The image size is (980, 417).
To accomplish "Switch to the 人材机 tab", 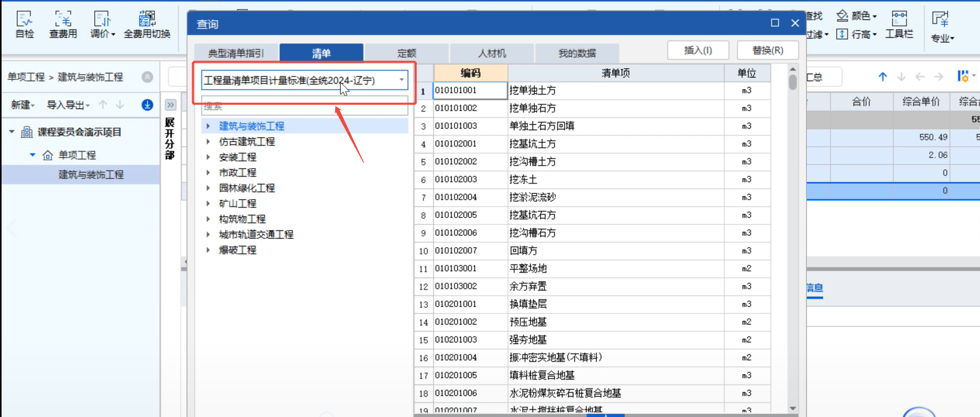I will click(492, 53).
